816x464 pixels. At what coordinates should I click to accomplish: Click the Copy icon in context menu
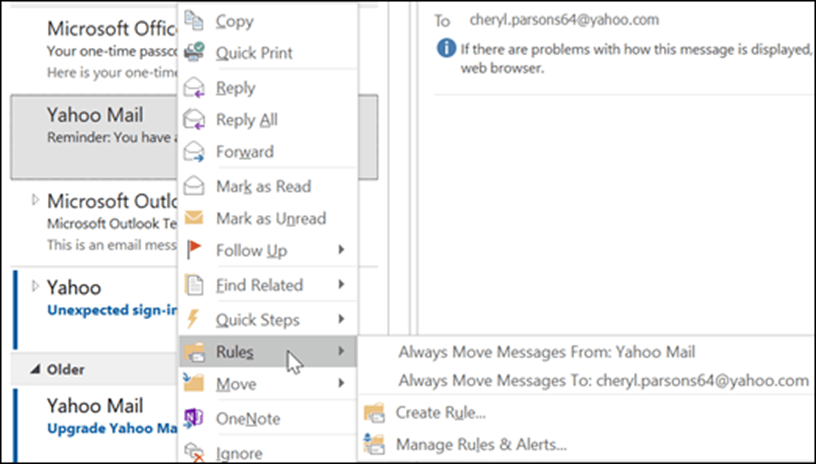[x=194, y=21]
